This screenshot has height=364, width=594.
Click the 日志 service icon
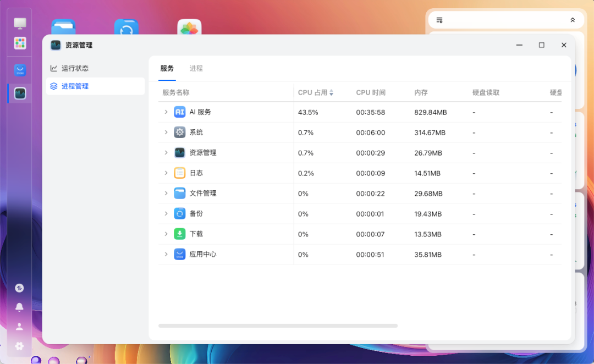click(180, 173)
